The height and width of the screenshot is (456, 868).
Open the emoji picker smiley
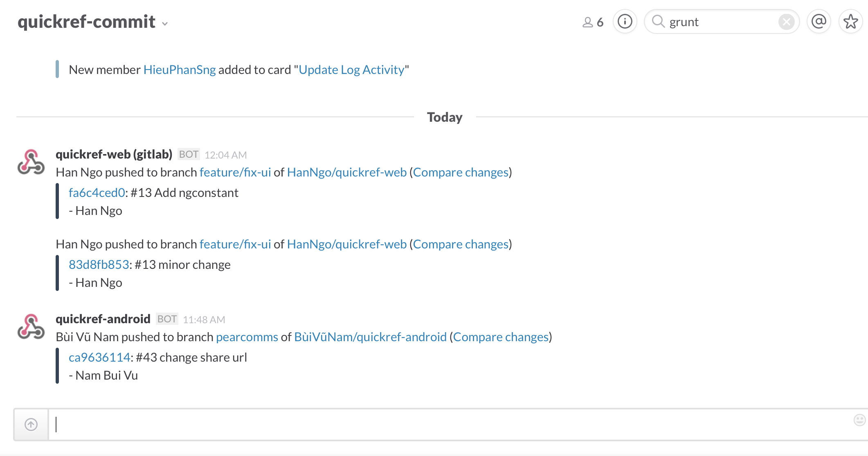859,420
